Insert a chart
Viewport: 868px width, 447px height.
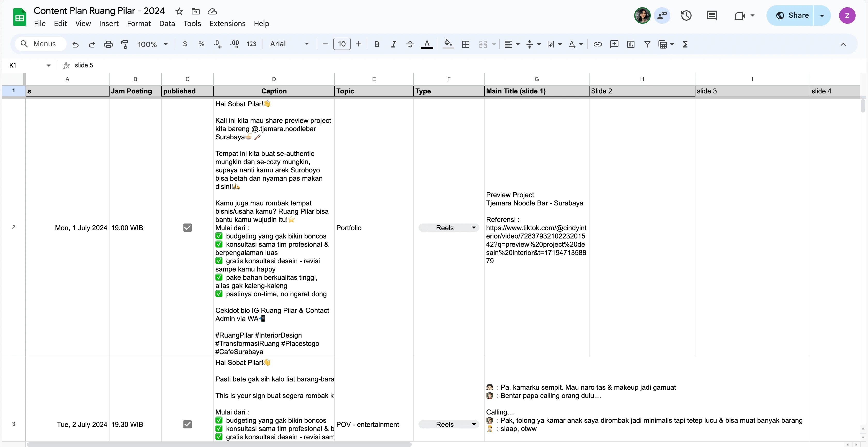point(630,44)
